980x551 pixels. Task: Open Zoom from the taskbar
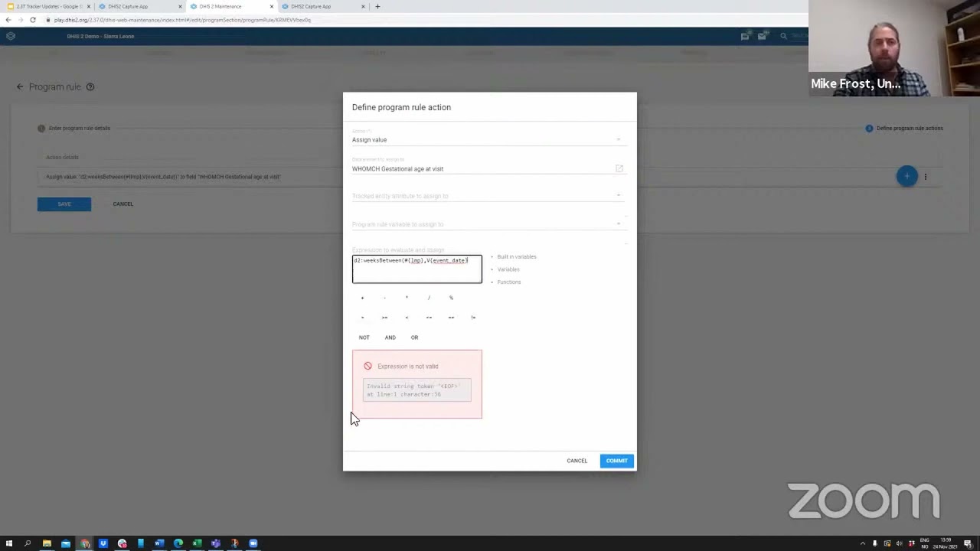[253, 543]
